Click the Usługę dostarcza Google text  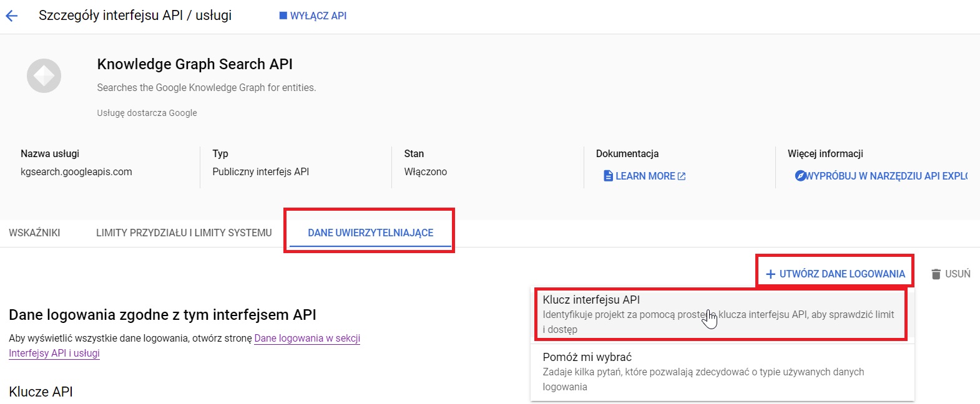tap(147, 113)
